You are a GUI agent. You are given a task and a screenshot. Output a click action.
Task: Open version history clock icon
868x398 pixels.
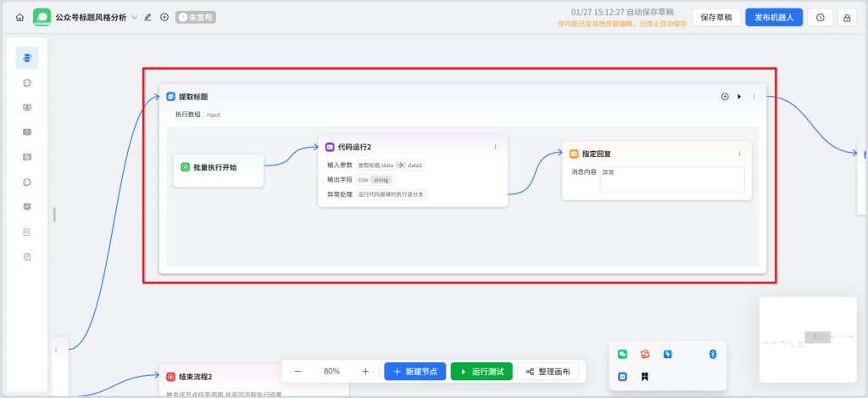click(820, 18)
